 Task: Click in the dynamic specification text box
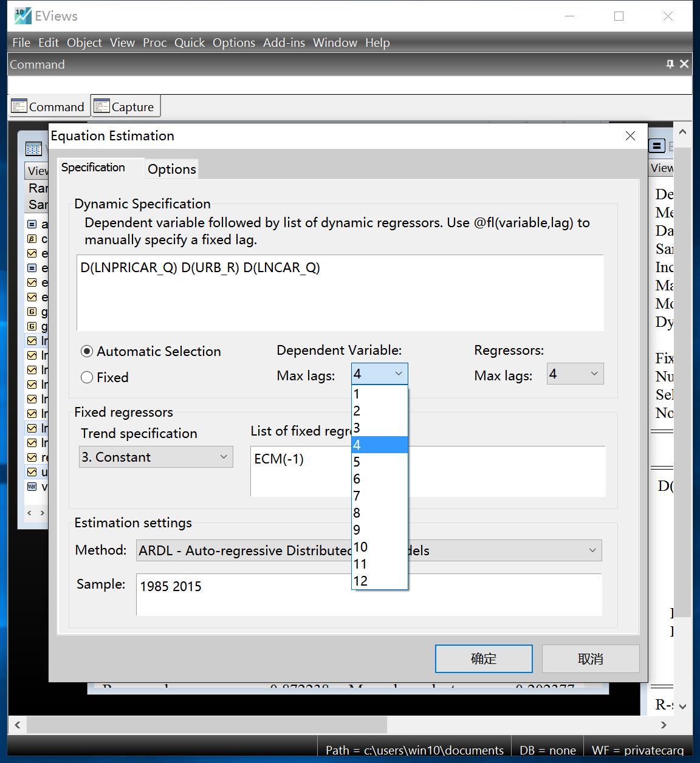(x=340, y=293)
